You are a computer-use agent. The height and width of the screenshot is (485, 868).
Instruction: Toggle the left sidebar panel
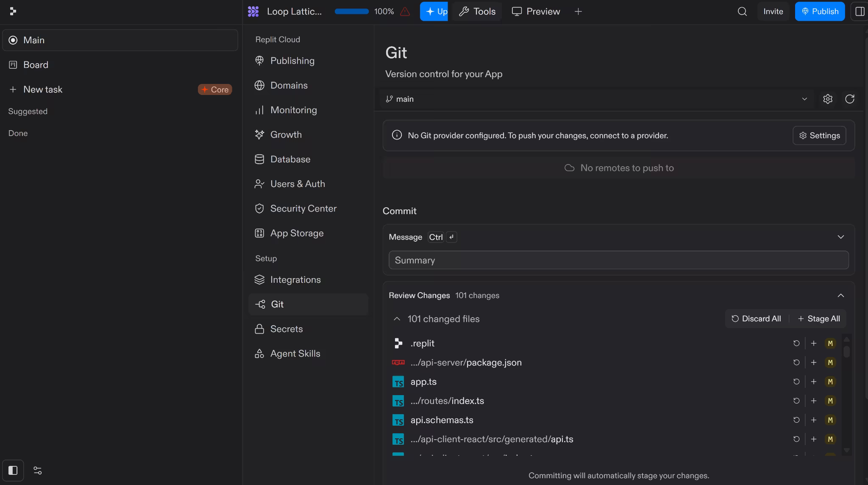[13, 470]
